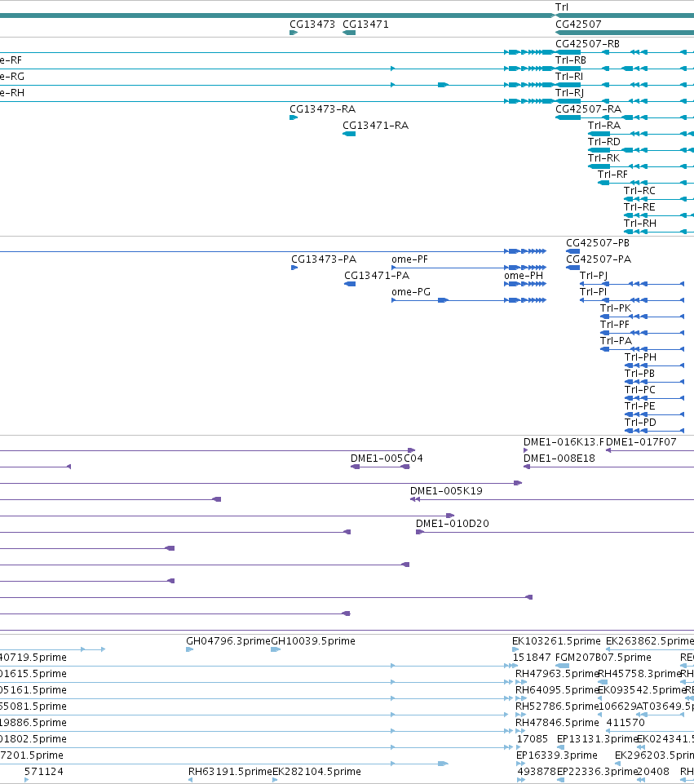Click the CG13473 gene arrow glyph
Screen dimensions: 694x784
click(x=294, y=33)
